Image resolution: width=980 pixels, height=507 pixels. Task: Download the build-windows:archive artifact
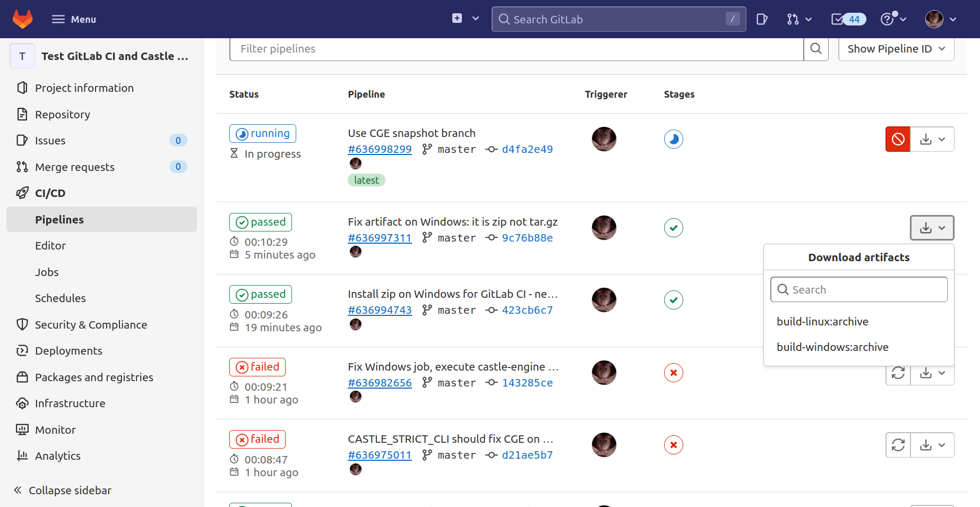[832, 347]
